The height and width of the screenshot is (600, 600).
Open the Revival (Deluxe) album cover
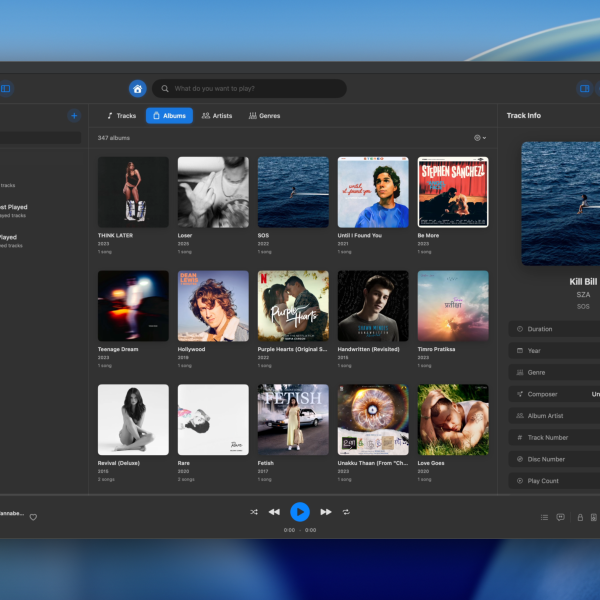(133, 420)
